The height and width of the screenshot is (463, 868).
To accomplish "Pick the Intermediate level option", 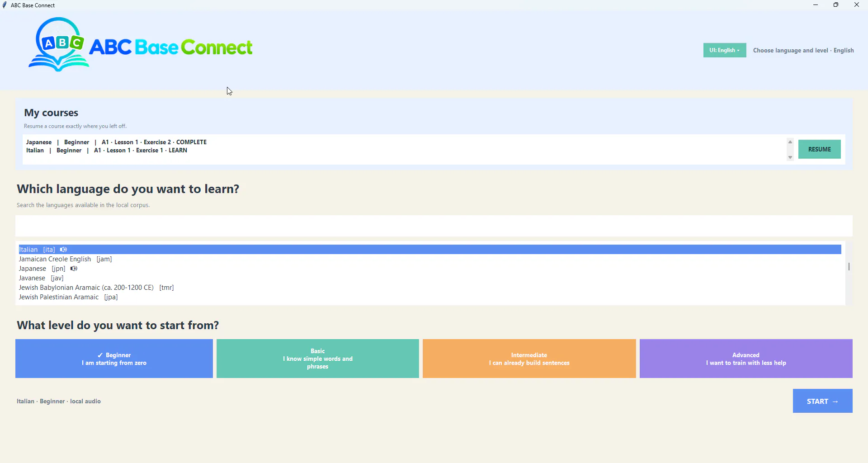I will [x=529, y=359].
